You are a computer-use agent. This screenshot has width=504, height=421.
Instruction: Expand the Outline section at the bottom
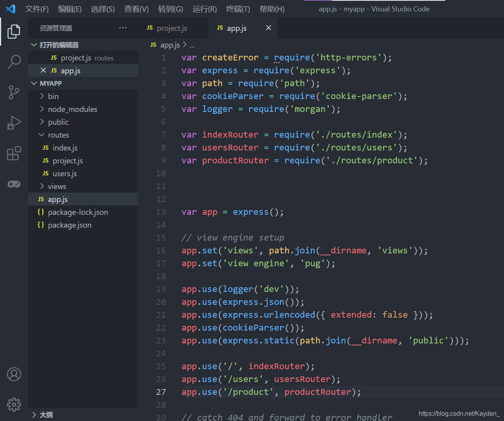34,415
